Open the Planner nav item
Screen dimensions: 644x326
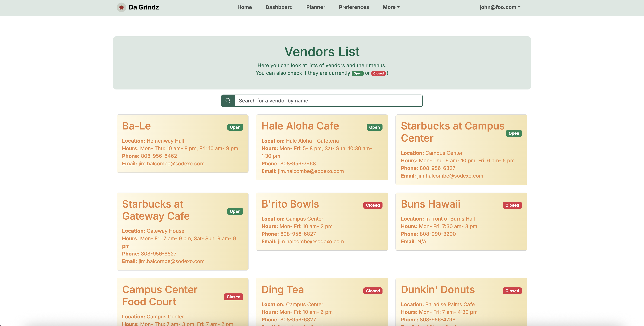316,7
